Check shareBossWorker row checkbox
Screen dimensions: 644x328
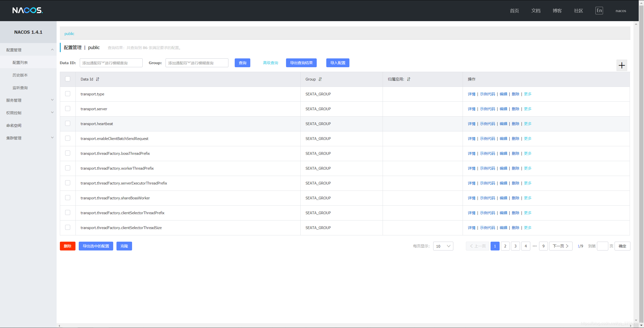(68, 198)
